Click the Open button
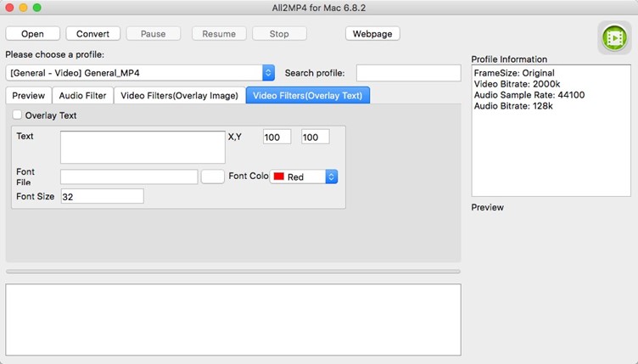The height and width of the screenshot is (364, 638). coord(32,34)
